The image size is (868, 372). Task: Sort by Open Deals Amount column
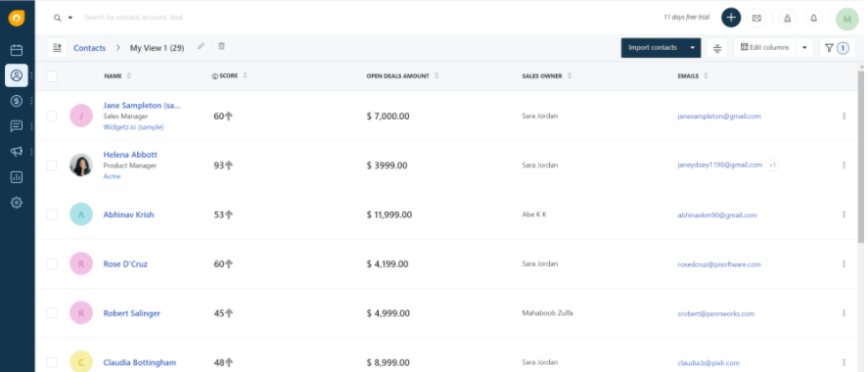coord(436,75)
